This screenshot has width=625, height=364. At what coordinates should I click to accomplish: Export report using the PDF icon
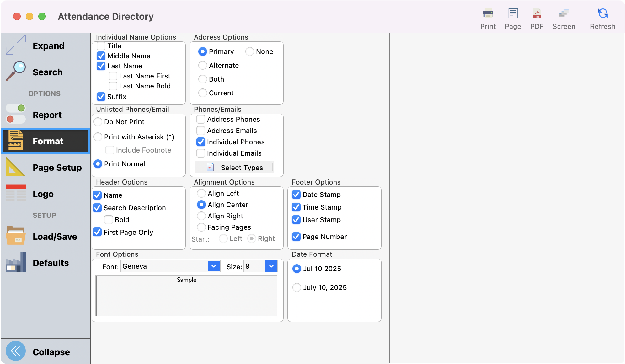pyautogui.click(x=537, y=14)
